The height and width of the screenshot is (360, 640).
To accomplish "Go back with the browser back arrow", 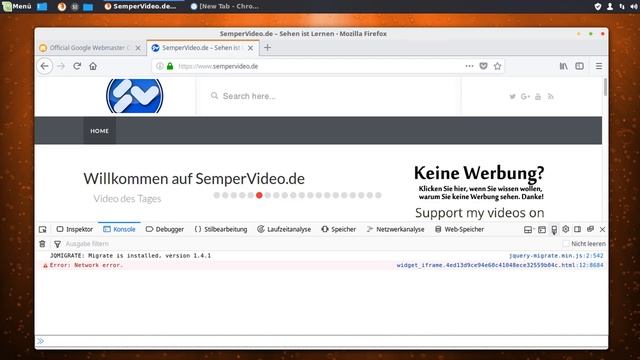I will [44, 66].
